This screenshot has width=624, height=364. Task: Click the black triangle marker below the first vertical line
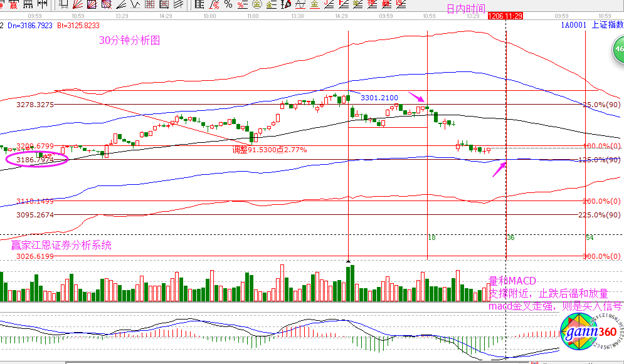pyautogui.click(x=348, y=261)
